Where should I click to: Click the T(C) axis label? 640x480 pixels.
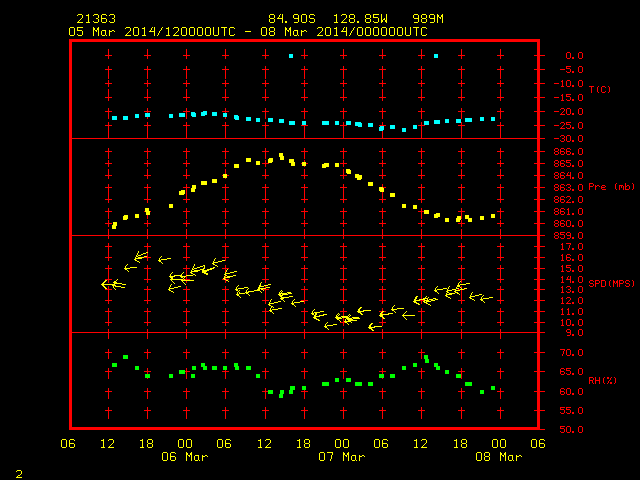[x=600, y=89]
